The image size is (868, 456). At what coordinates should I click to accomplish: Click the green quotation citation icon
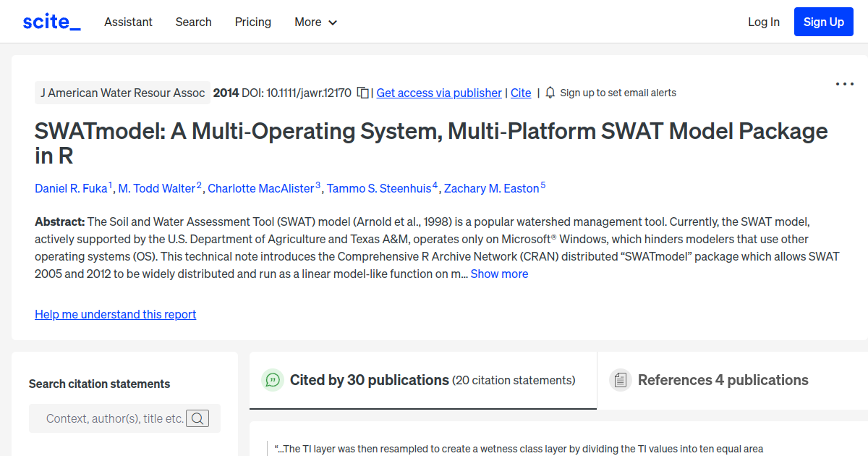click(273, 379)
